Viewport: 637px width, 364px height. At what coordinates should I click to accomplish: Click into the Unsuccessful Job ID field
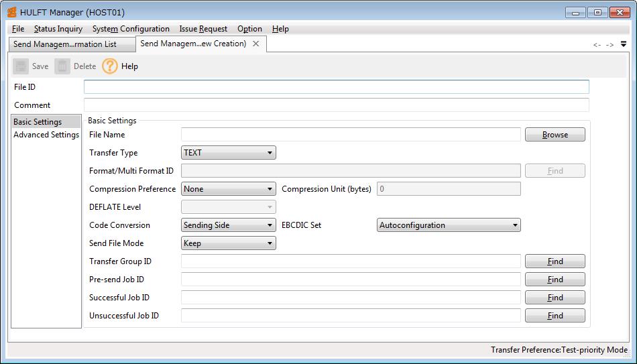(351, 316)
